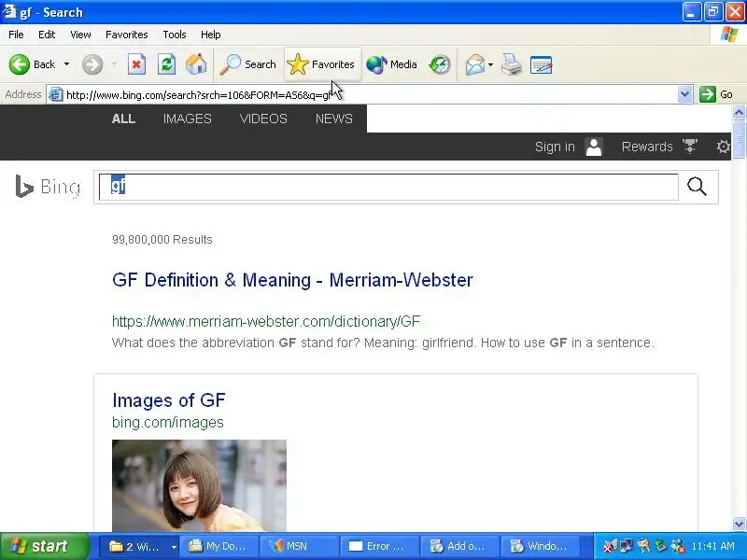Refresh the page with green arrows icon
This screenshot has height=560, width=747.
(167, 64)
